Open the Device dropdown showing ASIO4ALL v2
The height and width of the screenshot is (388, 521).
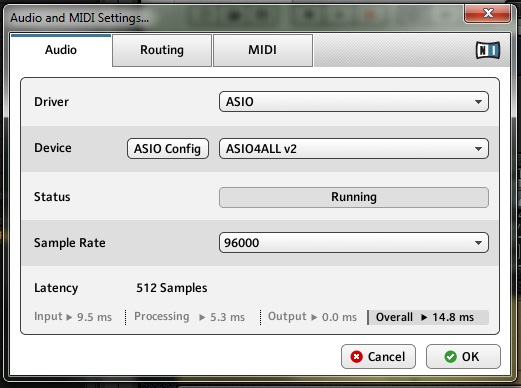[354, 149]
